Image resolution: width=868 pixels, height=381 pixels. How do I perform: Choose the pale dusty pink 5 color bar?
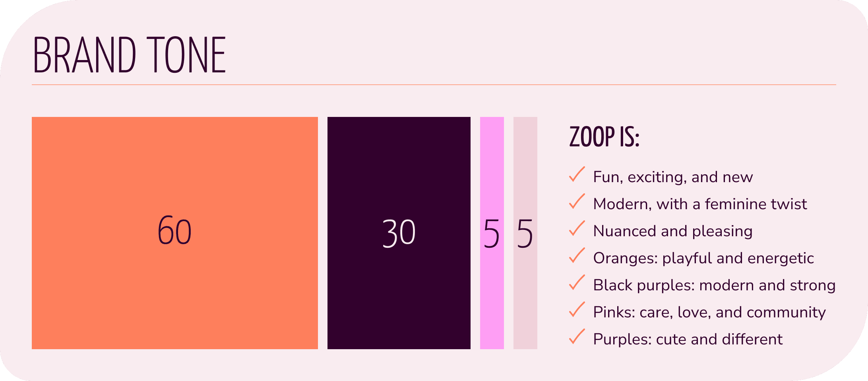click(x=525, y=233)
